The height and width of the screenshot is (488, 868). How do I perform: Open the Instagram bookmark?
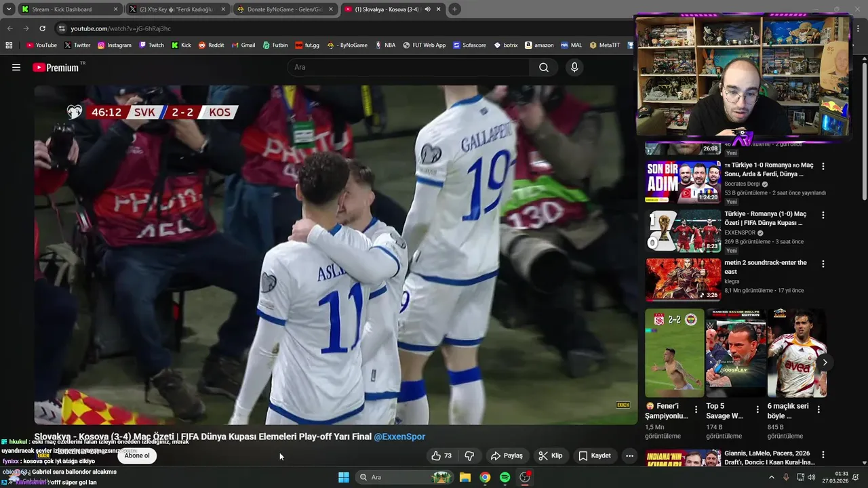(115, 45)
